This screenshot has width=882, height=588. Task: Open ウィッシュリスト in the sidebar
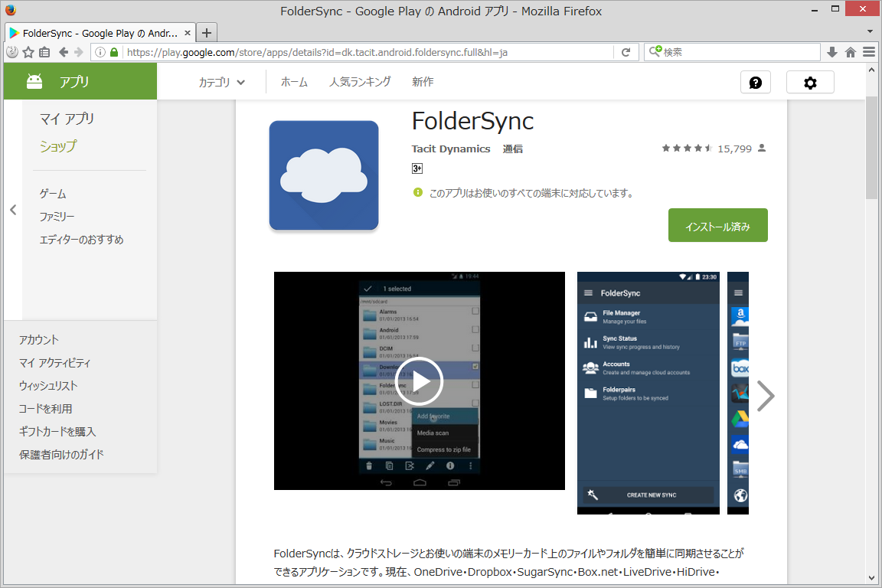click(x=48, y=386)
